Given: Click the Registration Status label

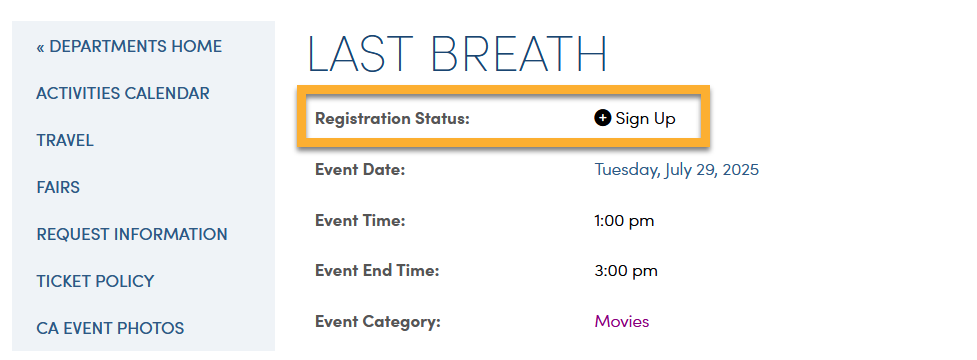Looking at the screenshot, I should (392, 118).
